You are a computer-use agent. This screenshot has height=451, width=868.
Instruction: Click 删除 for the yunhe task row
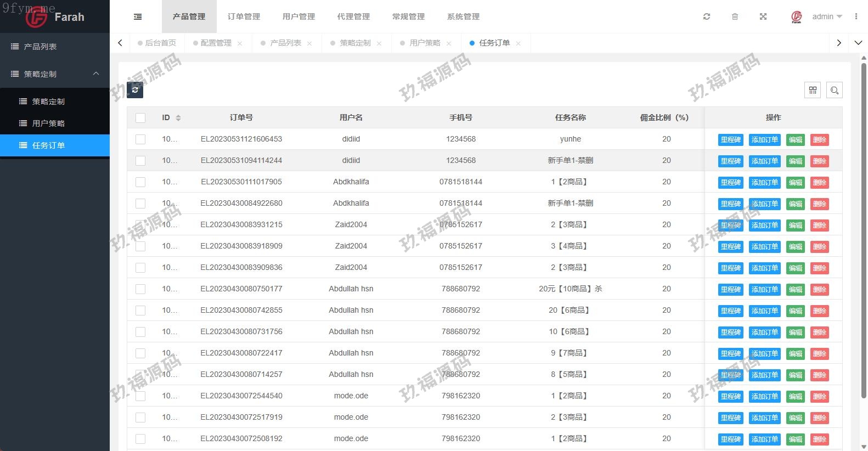[819, 140]
